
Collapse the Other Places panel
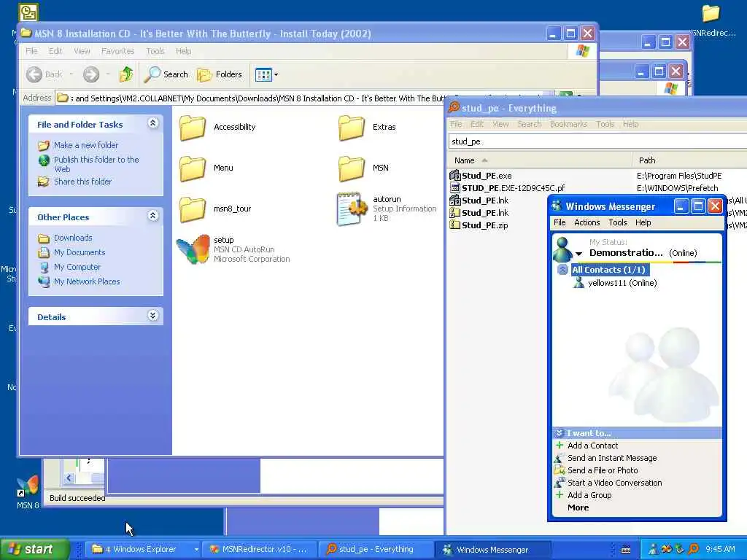tap(153, 216)
